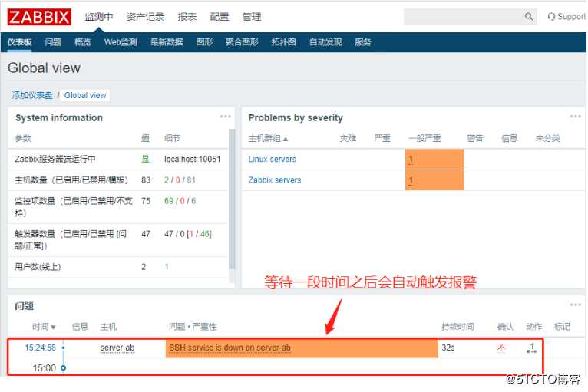Click the Global view breadcrumb link

(x=85, y=95)
